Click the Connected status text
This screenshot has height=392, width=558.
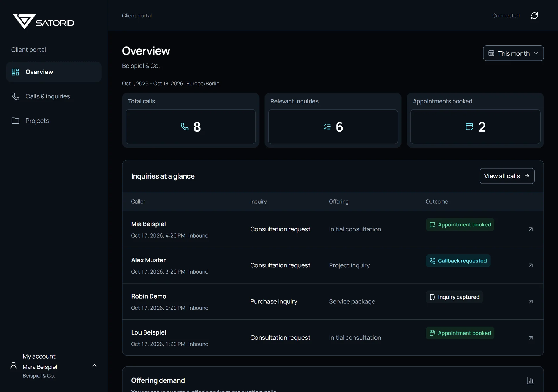coord(506,16)
